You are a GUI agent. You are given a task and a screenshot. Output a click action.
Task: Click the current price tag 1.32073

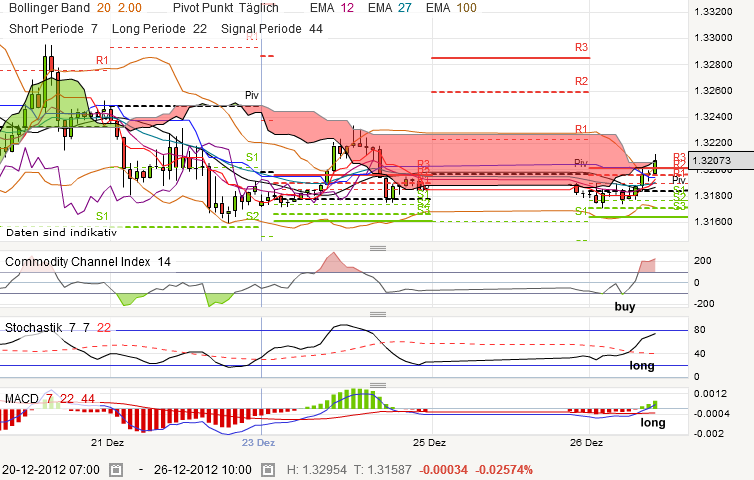pyautogui.click(x=721, y=161)
